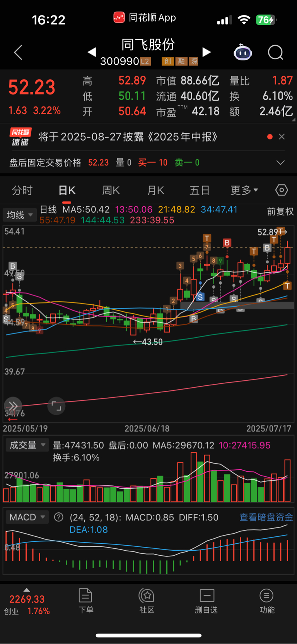Open the AI robot assistant icon
The width and height of the screenshot is (297, 644).
[x=243, y=52]
